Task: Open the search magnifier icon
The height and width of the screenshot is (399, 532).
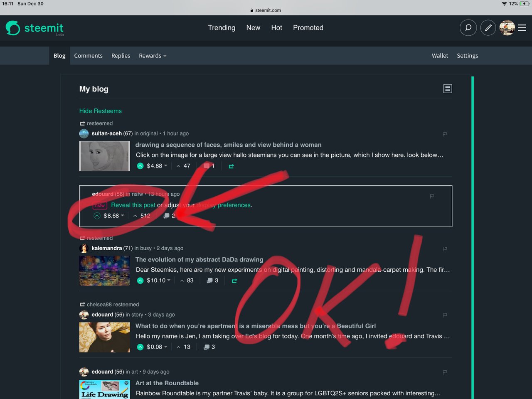Action: tap(468, 28)
